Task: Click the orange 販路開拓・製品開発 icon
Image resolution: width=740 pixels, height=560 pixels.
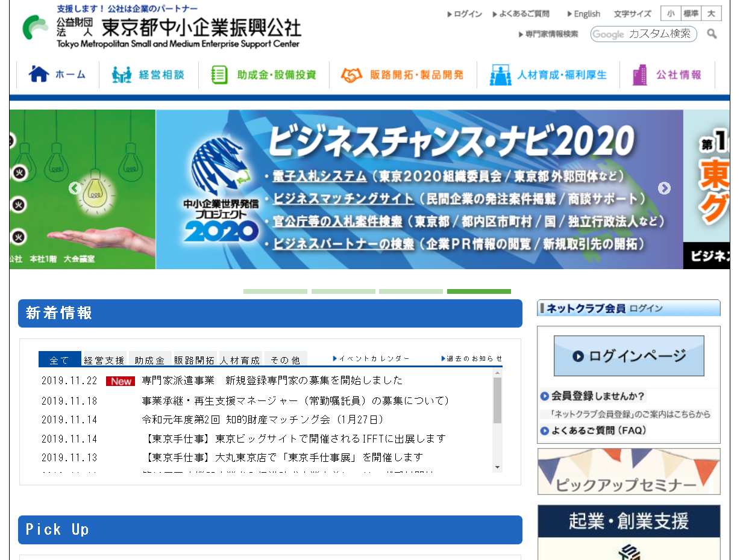Action: coord(351,75)
